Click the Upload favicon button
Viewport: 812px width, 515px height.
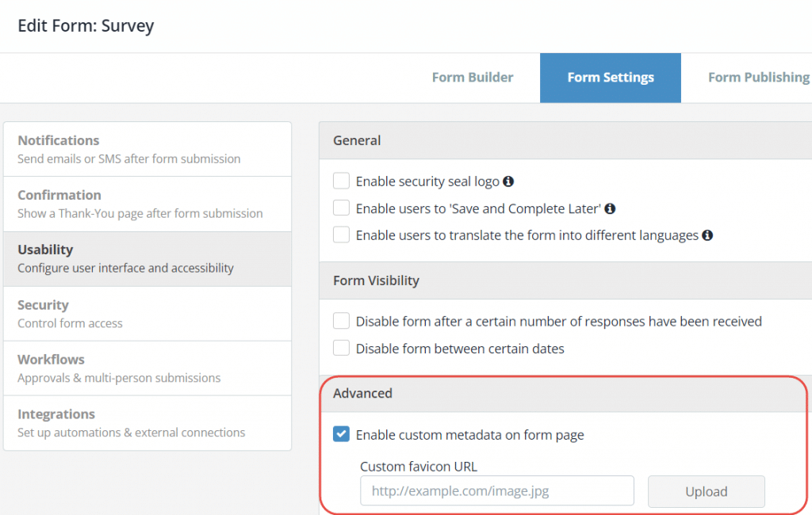tap(706, 491)
